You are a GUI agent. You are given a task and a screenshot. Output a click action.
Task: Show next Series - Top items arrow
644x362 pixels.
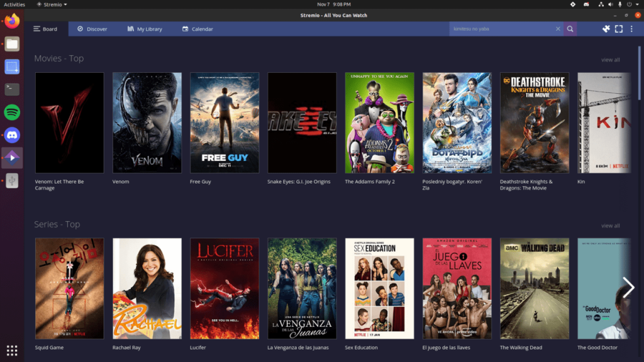(628, 287)
